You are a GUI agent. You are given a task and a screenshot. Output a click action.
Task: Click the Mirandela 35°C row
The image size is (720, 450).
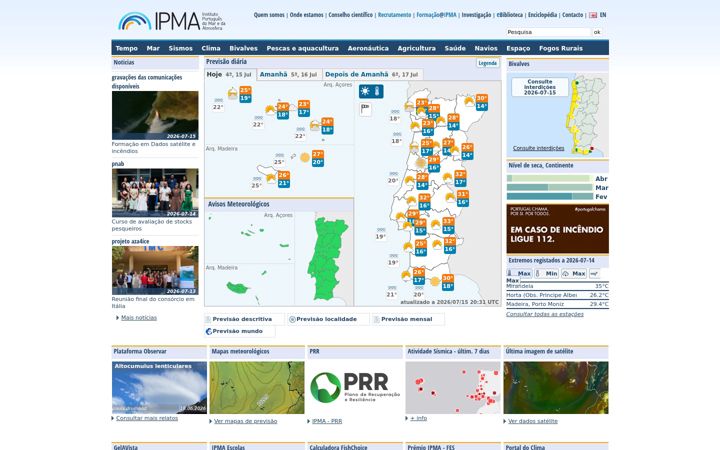(x=557, y=286)
